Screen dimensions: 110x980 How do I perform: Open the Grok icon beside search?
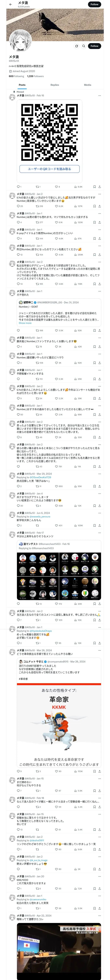(x=76, y=46)
